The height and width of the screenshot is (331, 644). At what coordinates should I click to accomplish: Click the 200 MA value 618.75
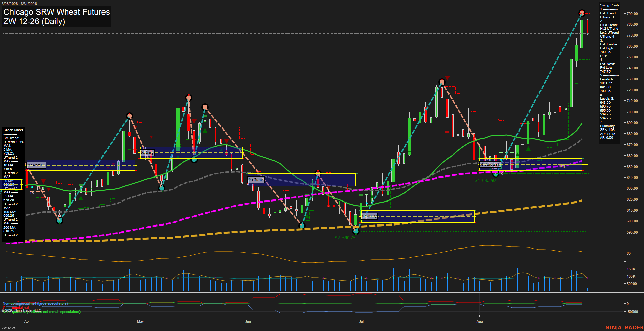point(9,231)
